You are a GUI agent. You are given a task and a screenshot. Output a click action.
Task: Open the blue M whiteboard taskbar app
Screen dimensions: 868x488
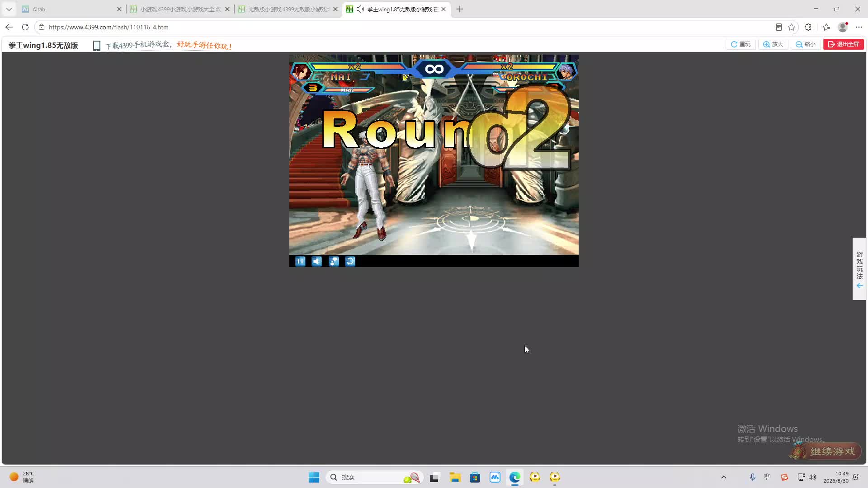(x=495, y=477)
